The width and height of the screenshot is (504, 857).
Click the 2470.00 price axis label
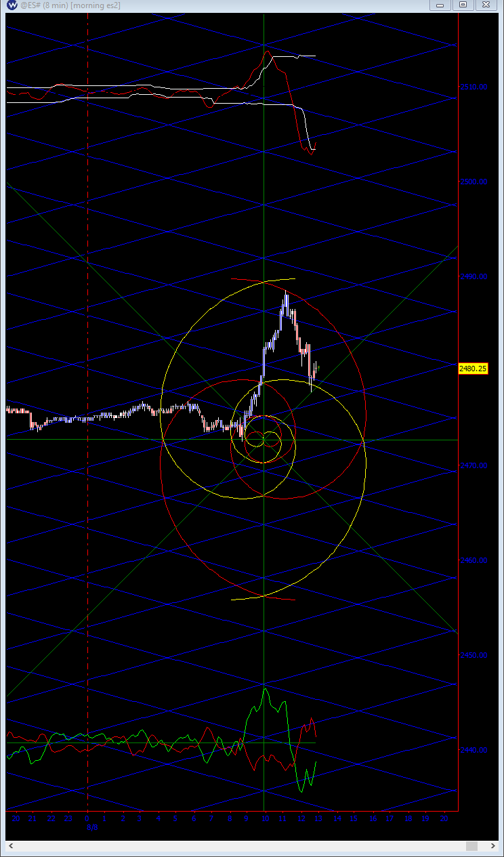click(473, 466)
